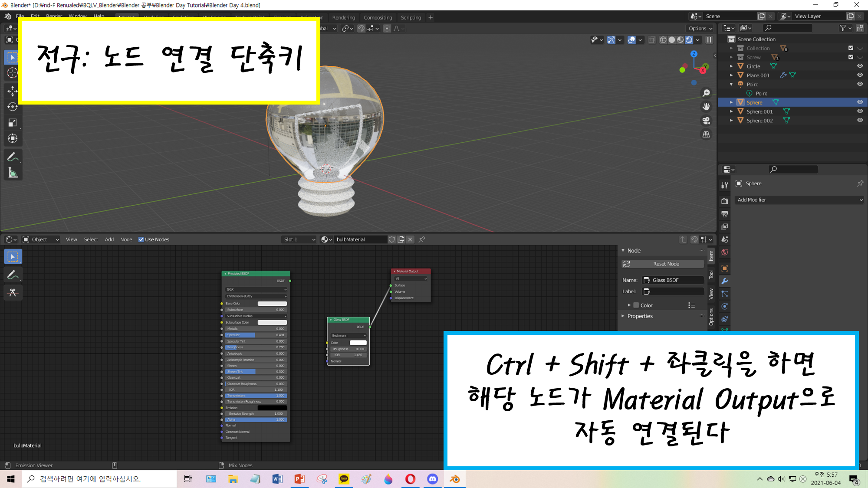Select Sphere.002 in the outliner
This screenshot has height=488, width=868.
coord(759,121)
